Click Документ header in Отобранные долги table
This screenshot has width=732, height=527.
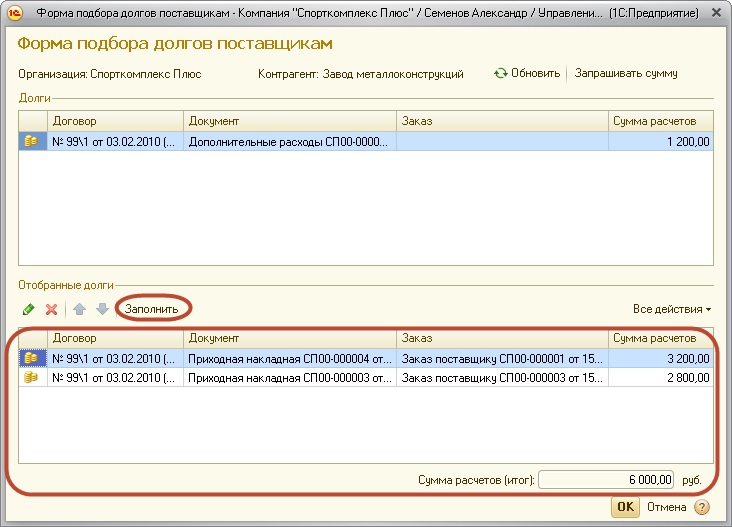click(290, 338)
